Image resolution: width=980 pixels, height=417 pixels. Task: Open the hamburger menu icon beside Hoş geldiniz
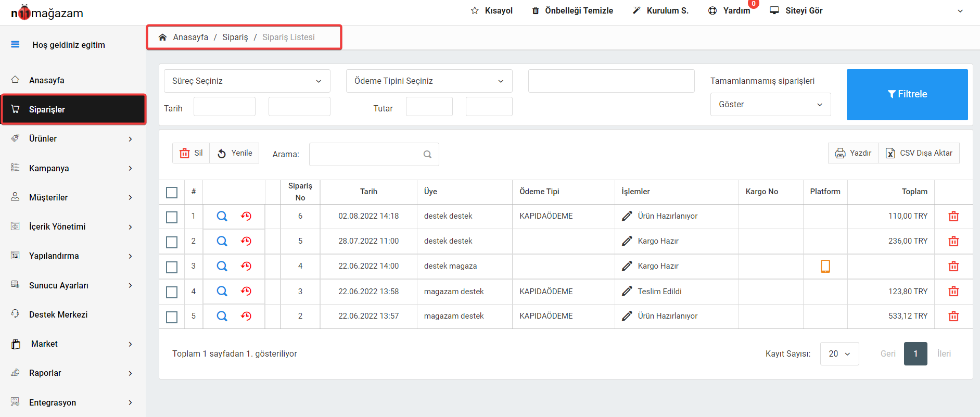point(15,44)
